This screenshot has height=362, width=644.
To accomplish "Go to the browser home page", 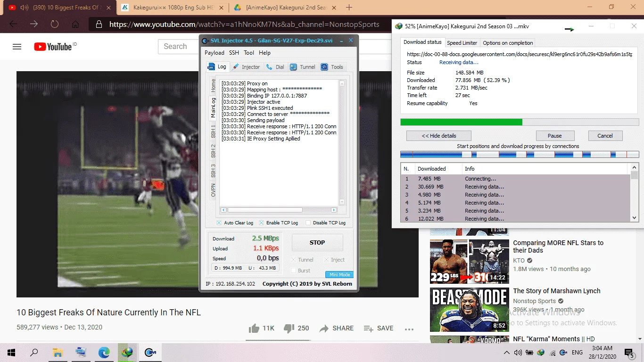I will pos(75,24).
